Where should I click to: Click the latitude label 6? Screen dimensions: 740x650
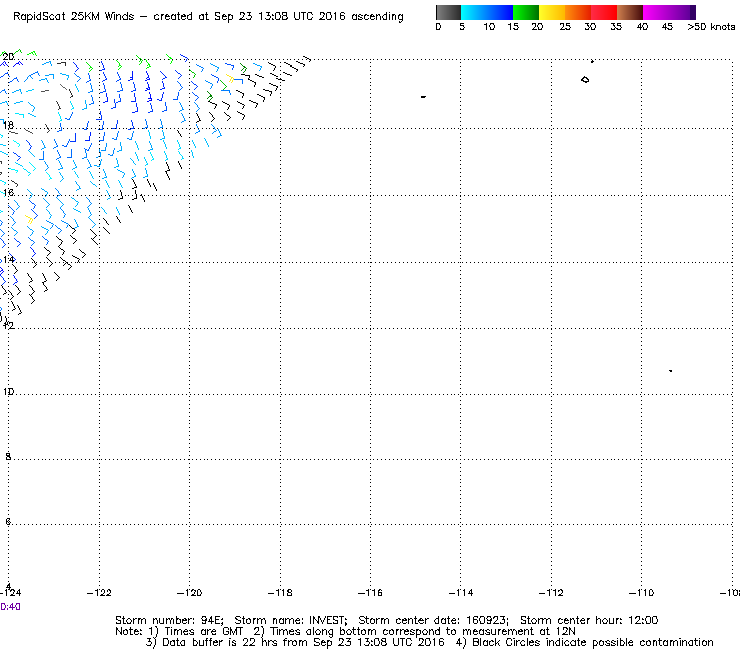click(x=8, y=522)
